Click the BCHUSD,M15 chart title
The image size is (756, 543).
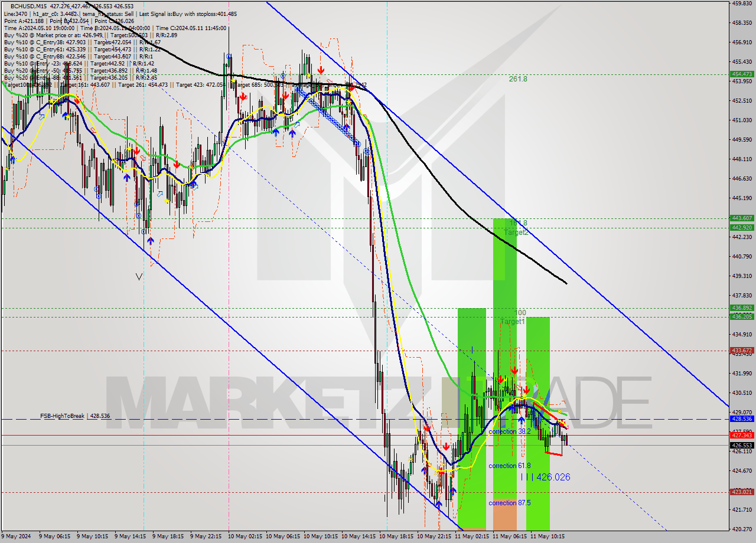30,6
